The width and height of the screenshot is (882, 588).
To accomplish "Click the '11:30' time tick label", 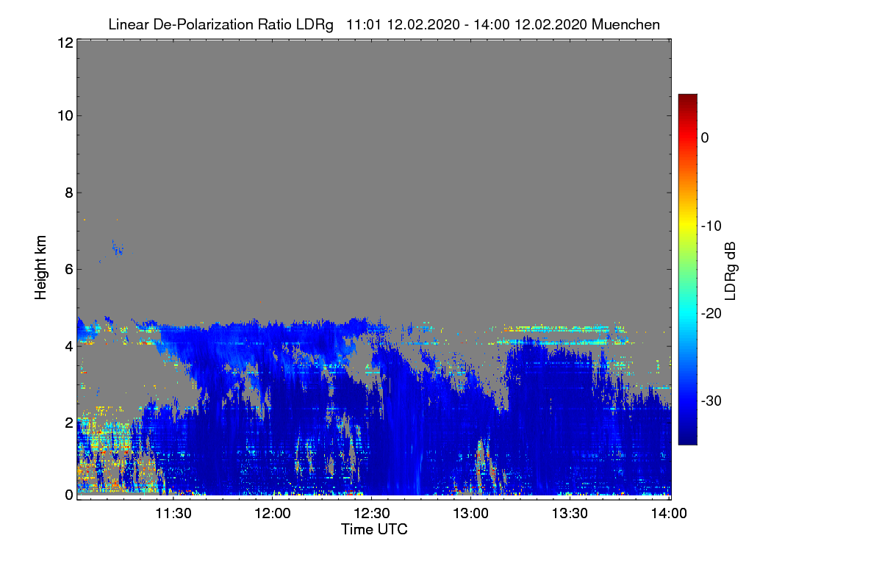I will coord(173,514).
